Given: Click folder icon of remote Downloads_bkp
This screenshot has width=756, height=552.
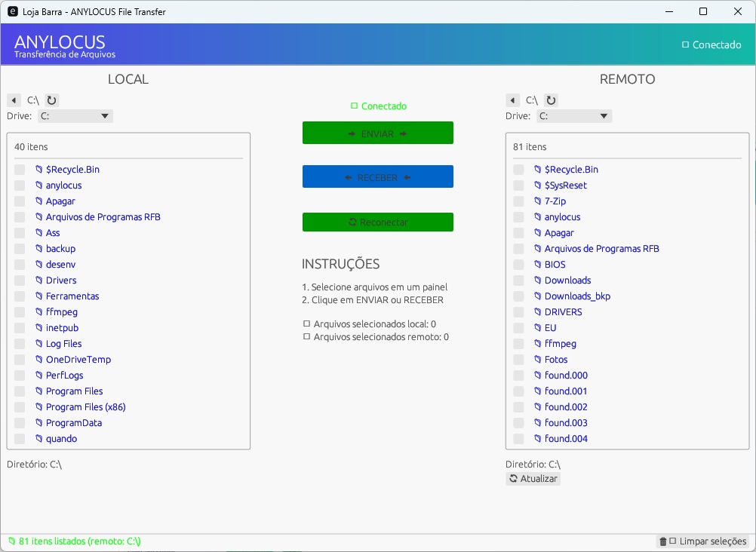Looking at the screenshot, I should pos(538,296).
